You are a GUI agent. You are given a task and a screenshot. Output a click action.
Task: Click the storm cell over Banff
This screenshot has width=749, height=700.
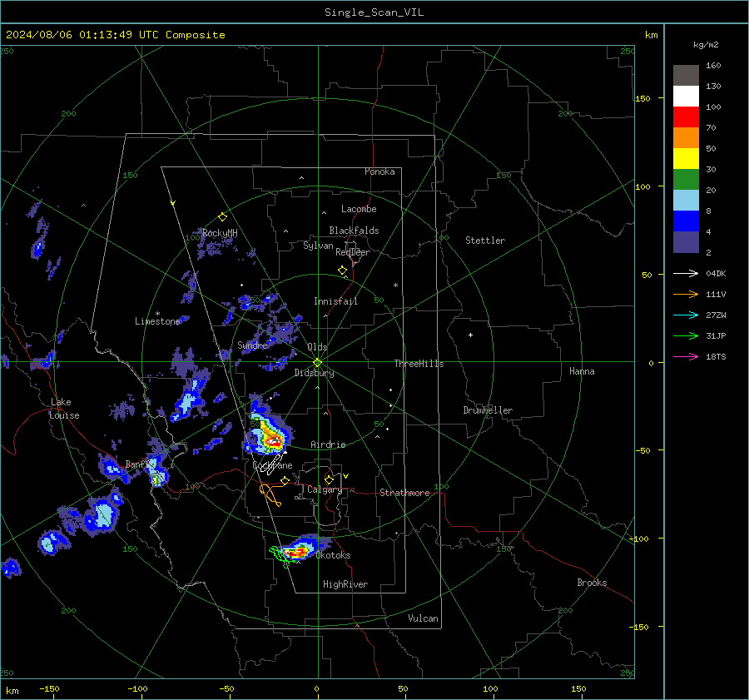coord(156,470)
